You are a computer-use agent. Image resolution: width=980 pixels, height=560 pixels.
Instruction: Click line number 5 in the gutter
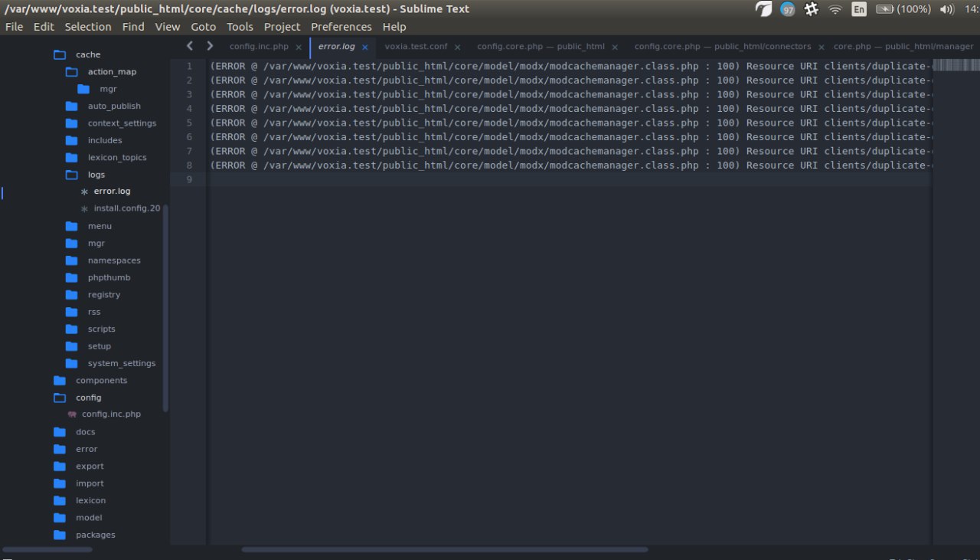click(189, 123)
